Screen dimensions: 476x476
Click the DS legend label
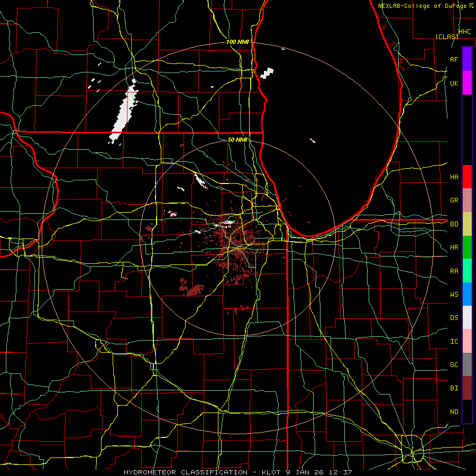tap(454, 318)
